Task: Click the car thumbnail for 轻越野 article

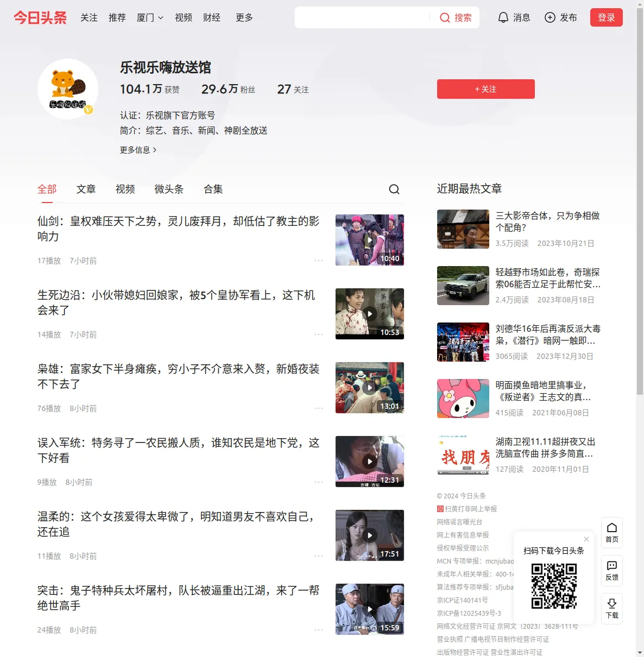Action: [463, 286]
